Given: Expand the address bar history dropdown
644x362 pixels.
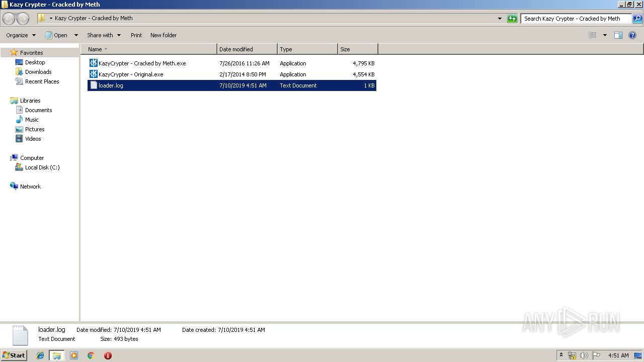Looking at the screenshot, I should click(x=500, y=19).
